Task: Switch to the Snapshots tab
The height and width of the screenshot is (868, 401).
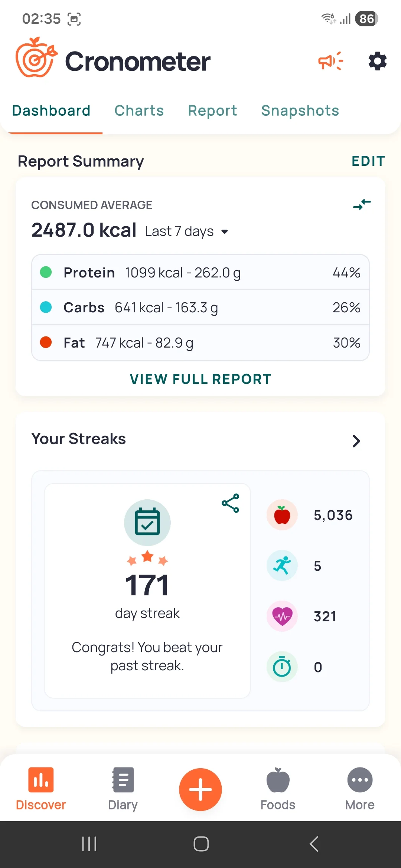Action: pos(300,111)
